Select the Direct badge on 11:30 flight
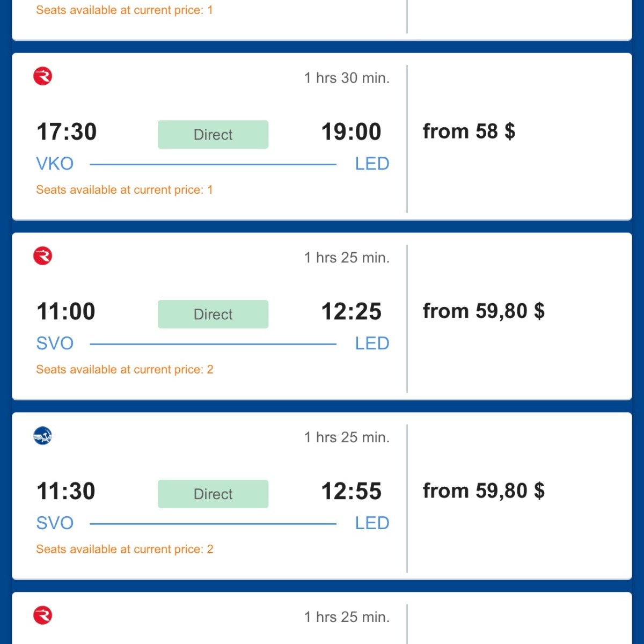This screenshot has height=644, width=644. [x=213, y=494]
